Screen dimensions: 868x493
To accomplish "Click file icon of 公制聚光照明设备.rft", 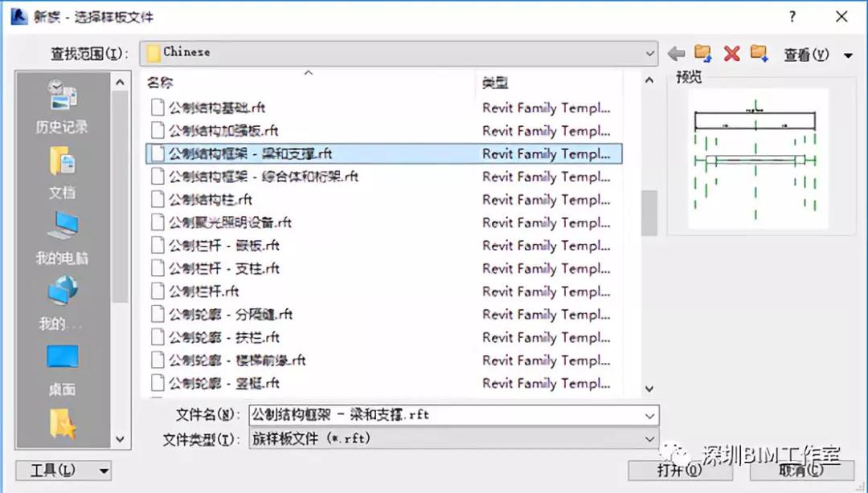I will pyautogui.click(x=158, y=222).
